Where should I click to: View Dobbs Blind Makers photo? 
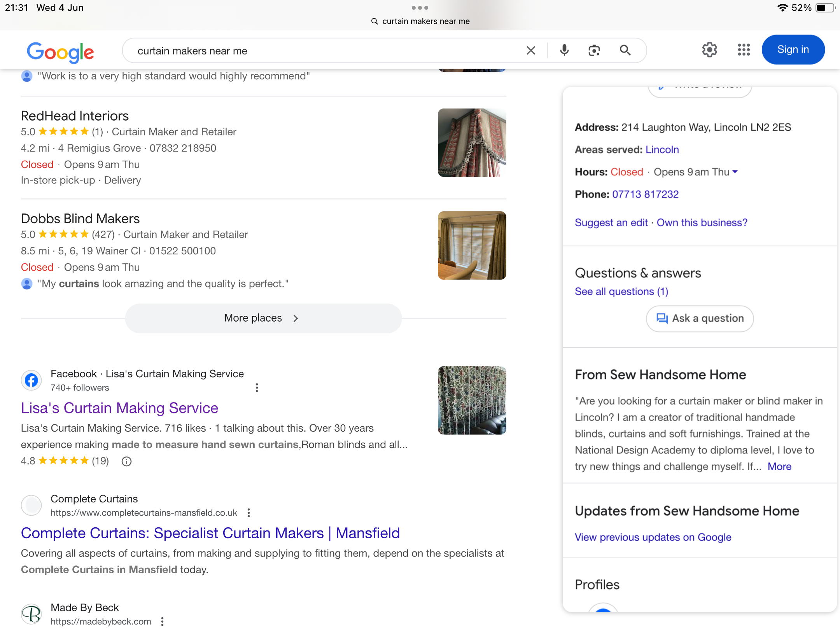click(x=472, y=245)
